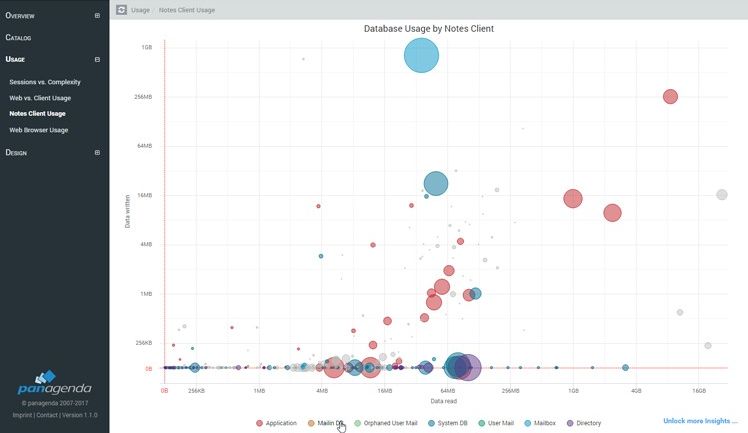Open the Catalog menu item
Image resolution: width=748 pixels, height=433 pixels.
point(18,38)
